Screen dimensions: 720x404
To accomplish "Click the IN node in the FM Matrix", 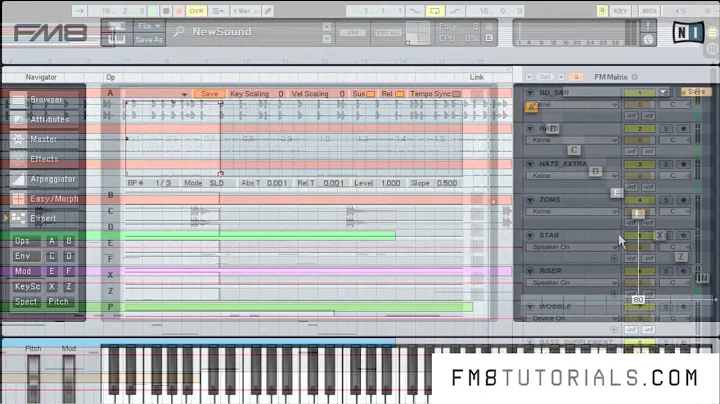I will [x=703, y=278].
